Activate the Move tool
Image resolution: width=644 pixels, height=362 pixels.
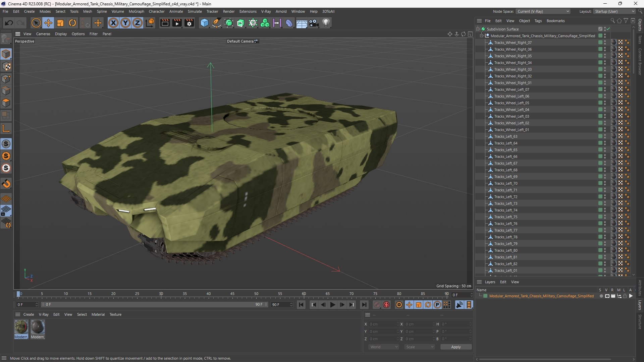(48, 23)
